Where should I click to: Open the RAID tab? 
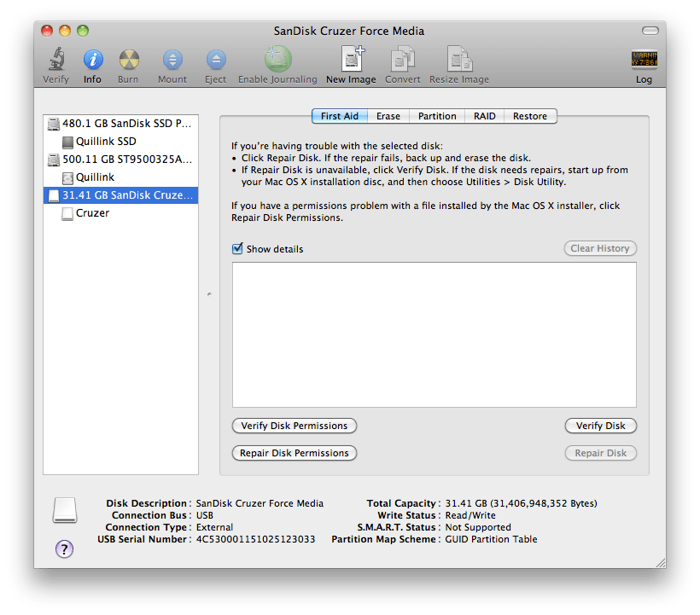[484, 116]
